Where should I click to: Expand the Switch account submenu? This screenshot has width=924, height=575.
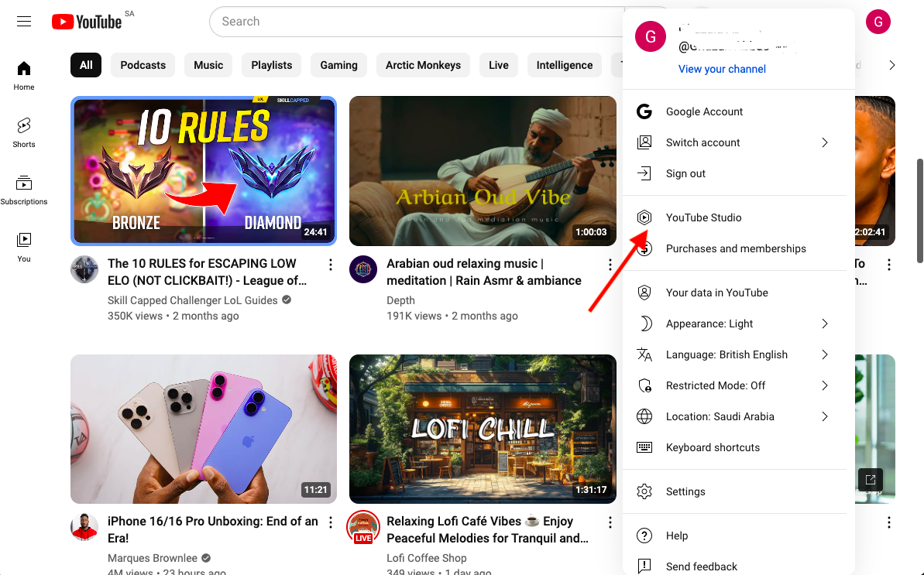702,142
